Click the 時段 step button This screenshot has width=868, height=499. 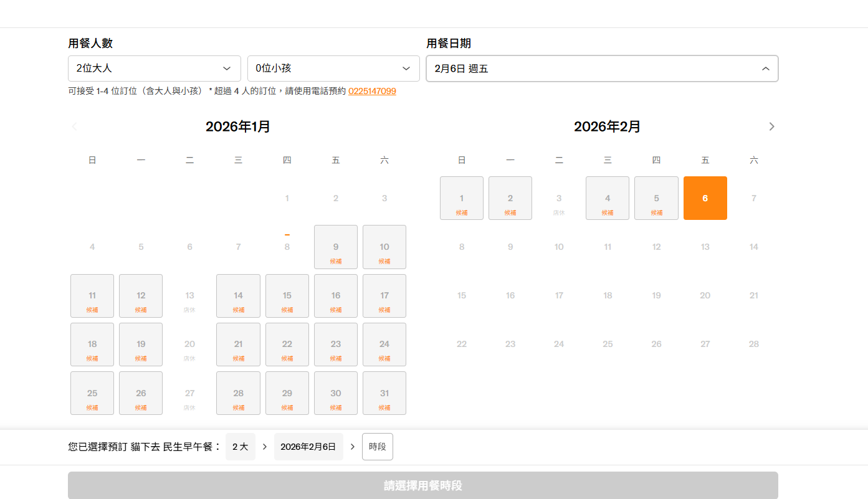click(x=377, y=447)
